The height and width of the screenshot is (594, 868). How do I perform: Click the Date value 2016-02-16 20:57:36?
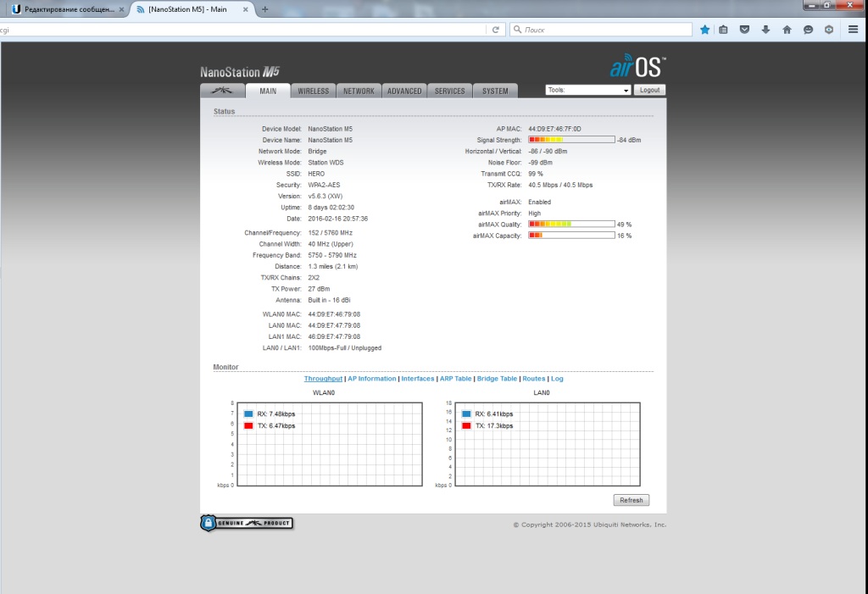click(x=338, y=219)
